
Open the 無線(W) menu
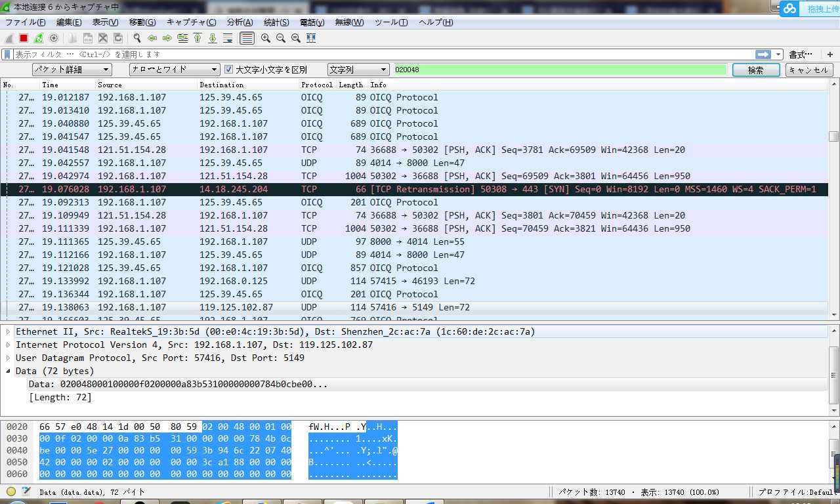tap(349, 22)
